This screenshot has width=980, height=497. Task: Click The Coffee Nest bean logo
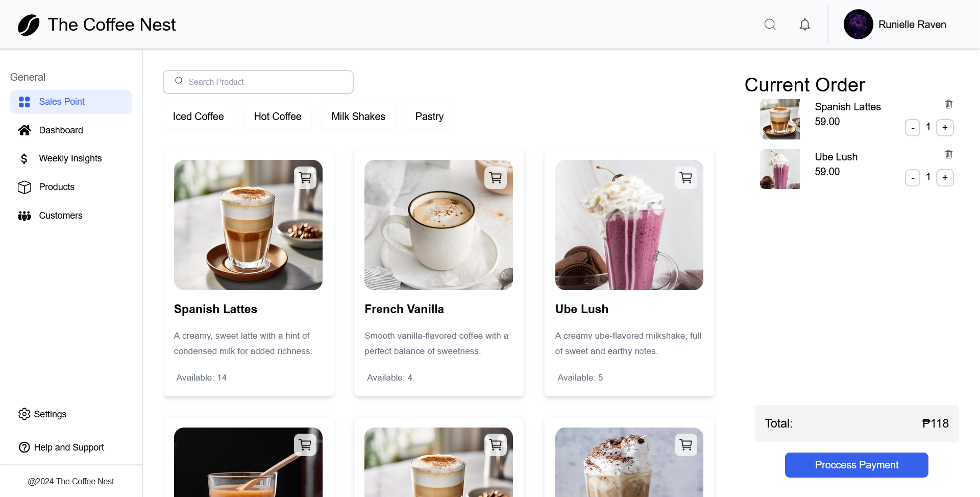pyautogui.click(x=29, y=25)
